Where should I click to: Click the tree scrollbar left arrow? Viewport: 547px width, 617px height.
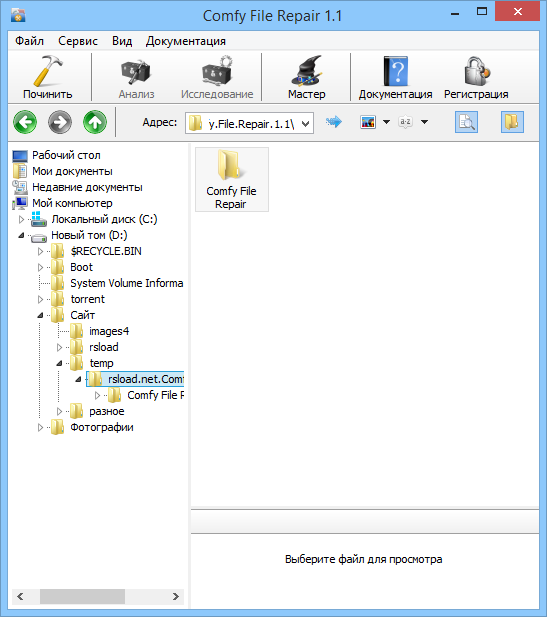click(x=20, y=597)
